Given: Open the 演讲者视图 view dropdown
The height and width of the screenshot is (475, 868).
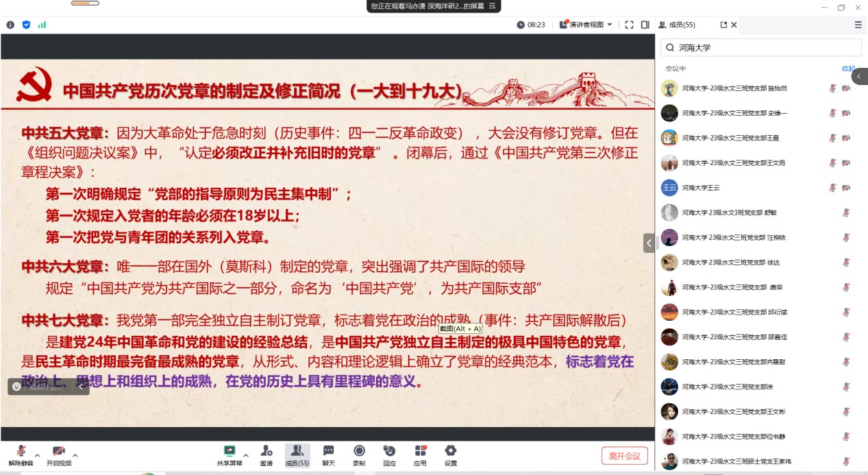Looking at the screenshot, I should (x=586, y=25).
